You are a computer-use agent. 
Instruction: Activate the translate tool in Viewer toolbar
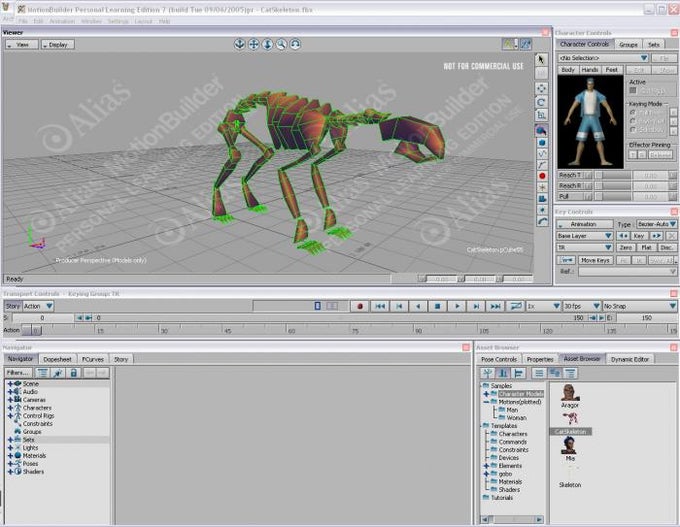541,88
